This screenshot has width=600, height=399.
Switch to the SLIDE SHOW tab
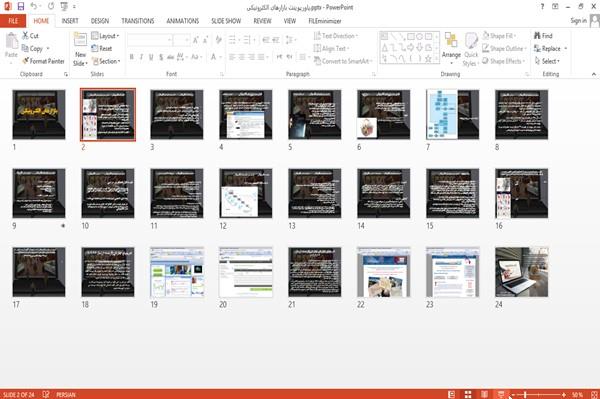(226, 21)
